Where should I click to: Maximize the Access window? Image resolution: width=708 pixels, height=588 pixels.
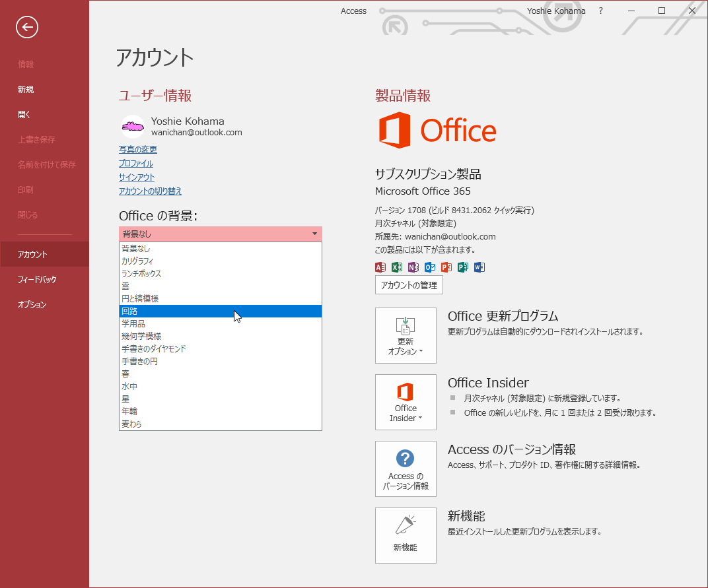(x=662, y=11)
